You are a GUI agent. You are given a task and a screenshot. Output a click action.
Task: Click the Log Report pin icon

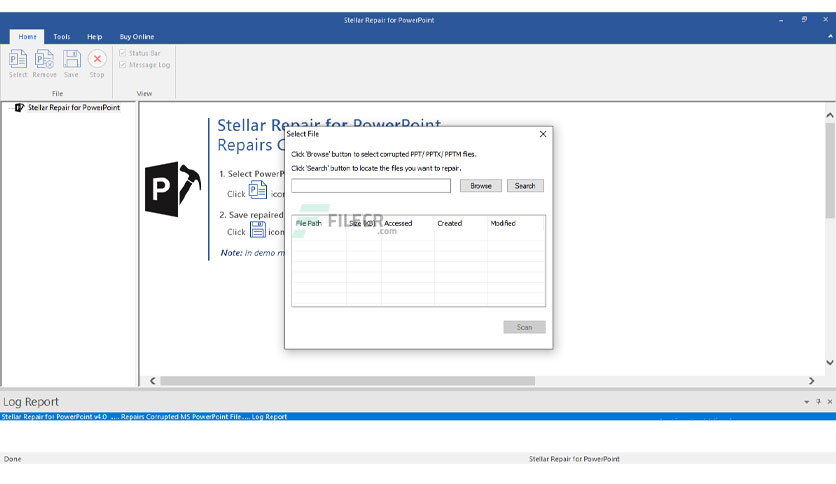pos(818,402)
